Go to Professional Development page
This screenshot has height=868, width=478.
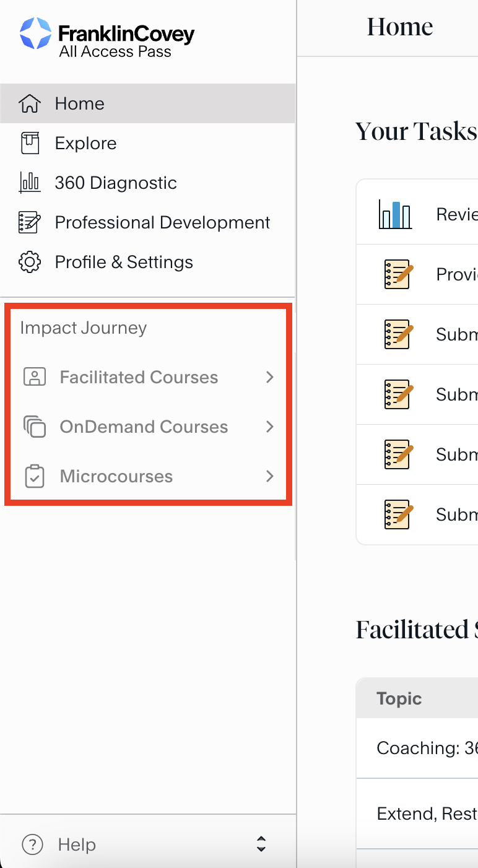tap(162, 222)
